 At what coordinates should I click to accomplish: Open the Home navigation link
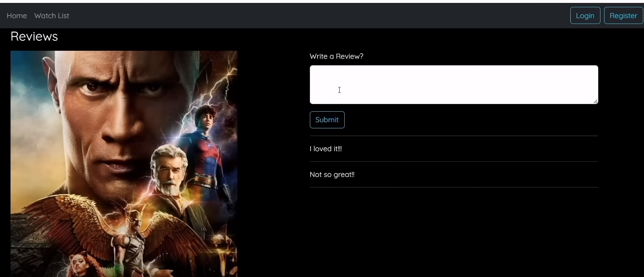pos(17,16)
